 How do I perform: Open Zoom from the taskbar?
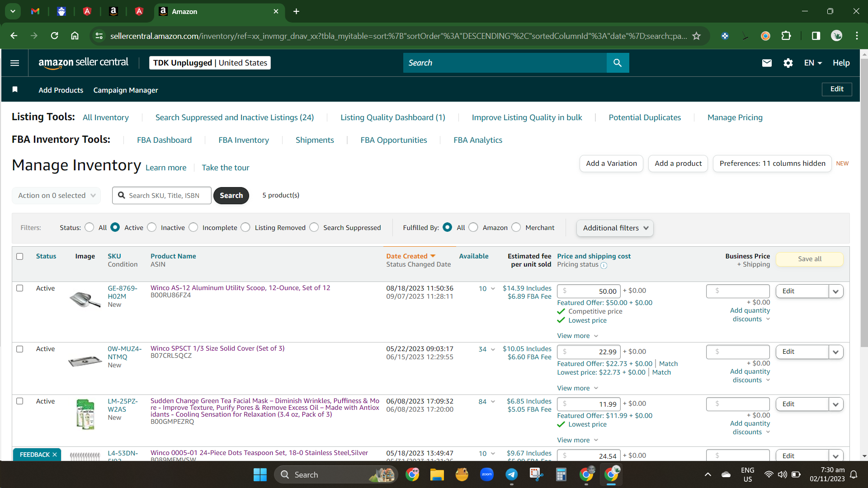486,474
